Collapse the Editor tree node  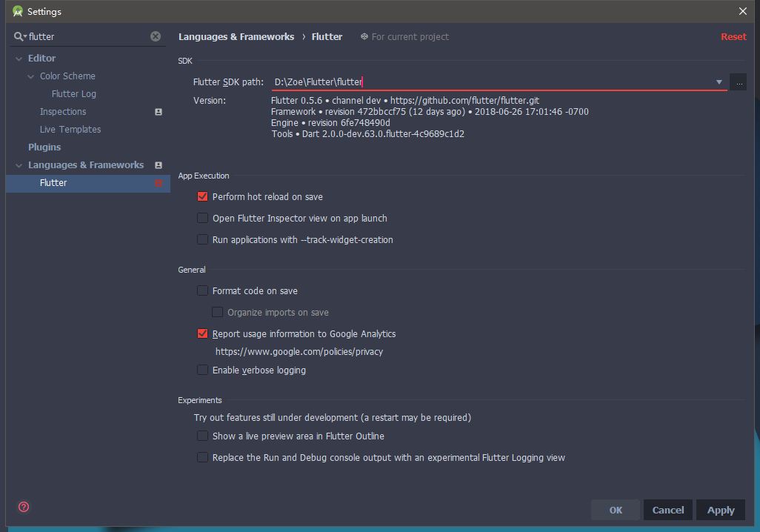tap(19, 59)
